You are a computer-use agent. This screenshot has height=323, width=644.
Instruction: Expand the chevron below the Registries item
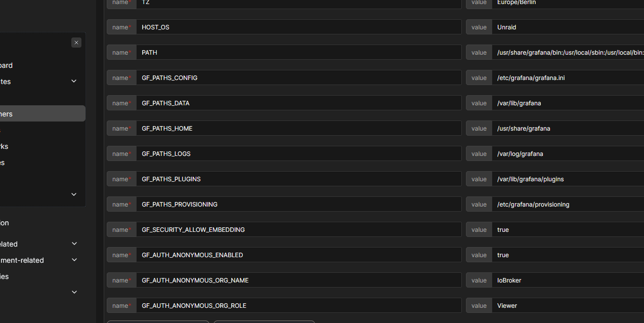pos(74,292)
